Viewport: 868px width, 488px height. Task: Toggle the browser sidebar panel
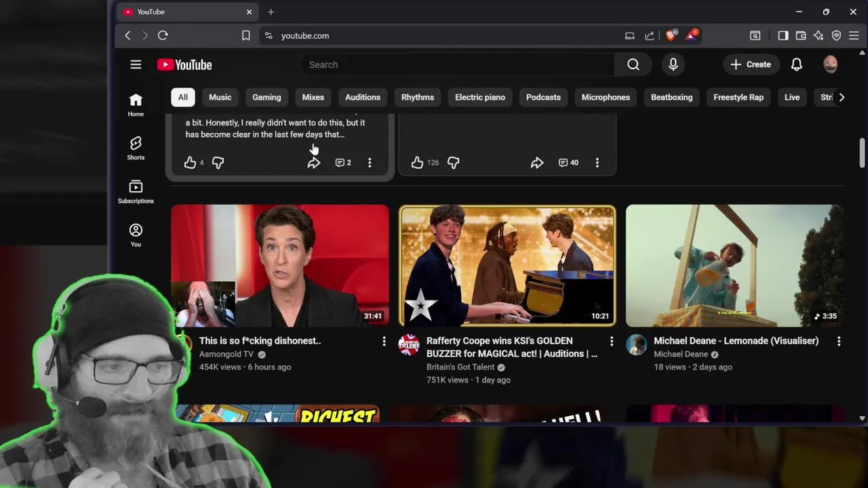coord(783,36)
